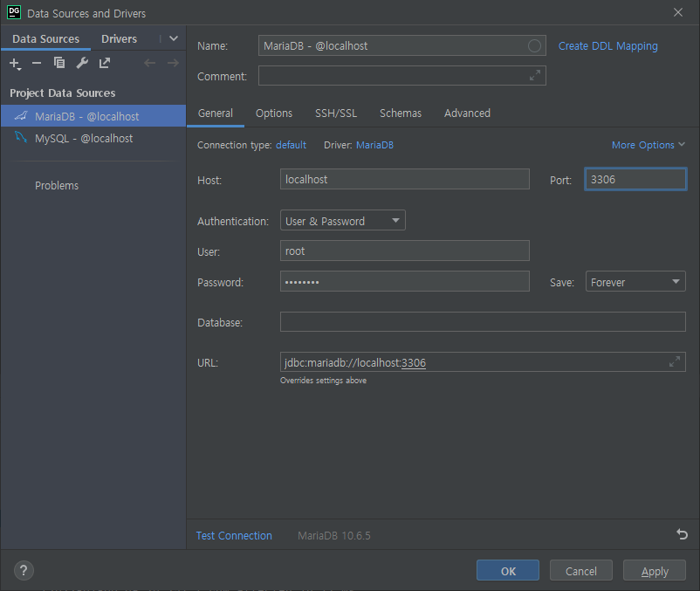
Task: Expand More Options menu
Action: 648,145
